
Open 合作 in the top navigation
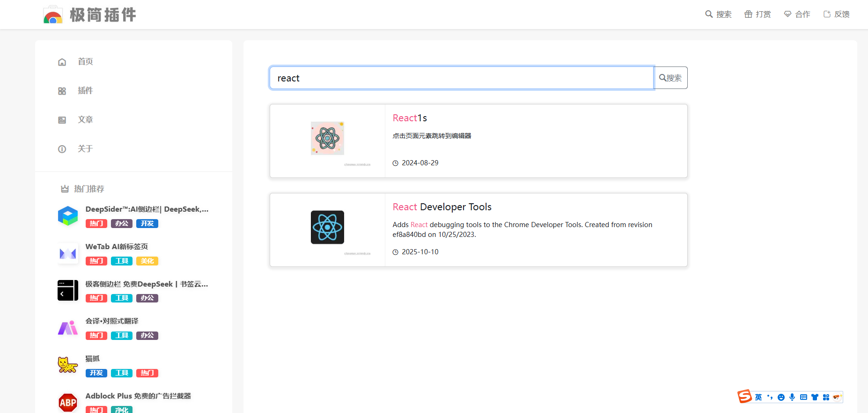pyautogui.click(x=797, y=14)
